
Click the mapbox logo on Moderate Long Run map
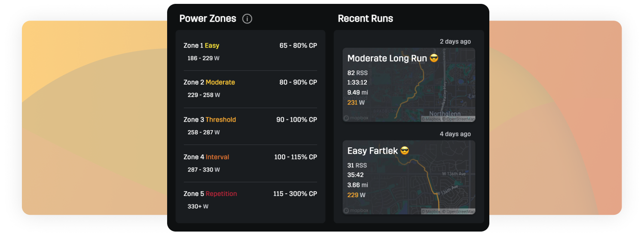tap(356, 118)
